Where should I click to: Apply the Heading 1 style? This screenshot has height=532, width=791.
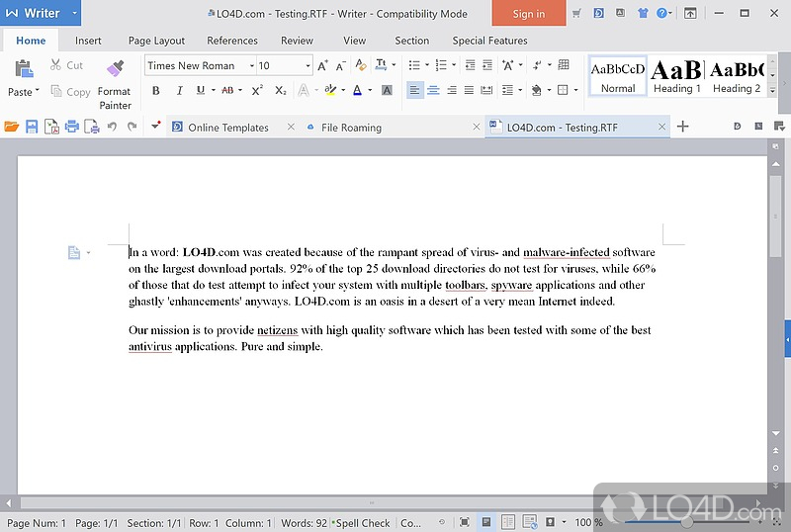677,75
